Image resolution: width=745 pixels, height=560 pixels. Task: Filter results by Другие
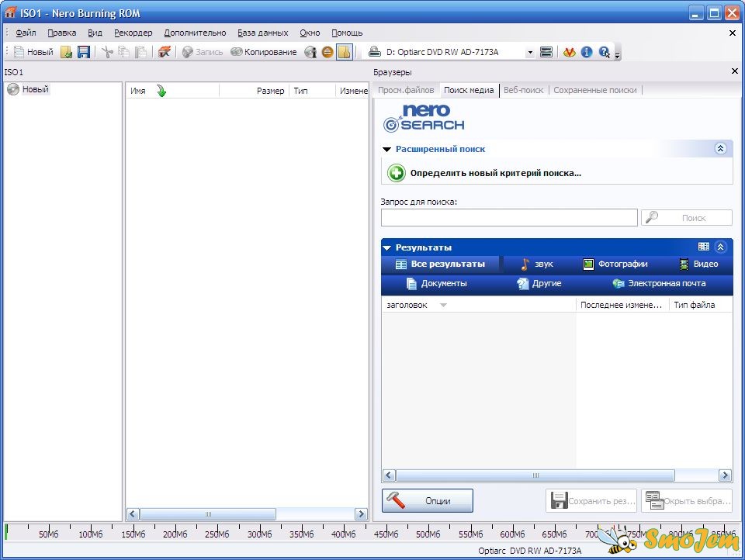pyautogui.click(x=539, y=284)
